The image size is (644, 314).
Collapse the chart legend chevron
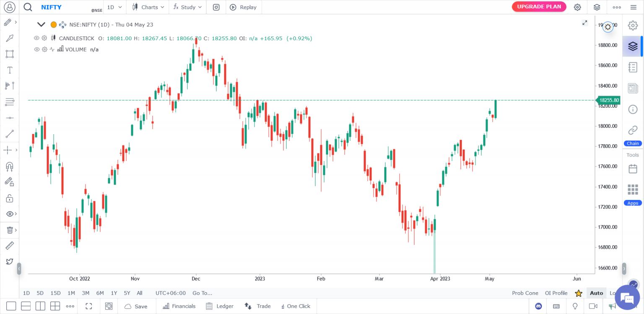click(41, 25)
